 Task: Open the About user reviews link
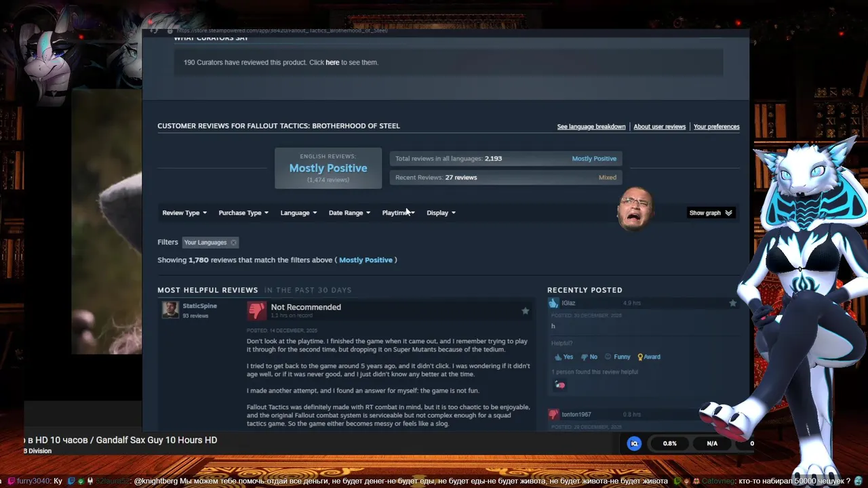[x=659, y=127]
